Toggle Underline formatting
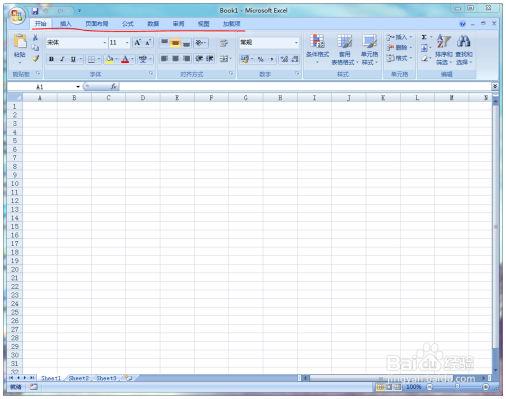Viewport: 506px width, 399px height. point(73,59)
